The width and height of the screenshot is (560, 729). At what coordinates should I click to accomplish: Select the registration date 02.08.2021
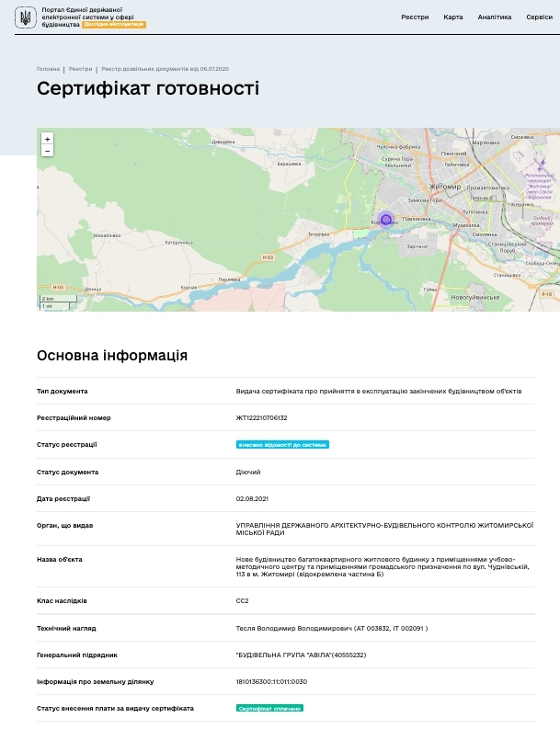coord(252,499)
